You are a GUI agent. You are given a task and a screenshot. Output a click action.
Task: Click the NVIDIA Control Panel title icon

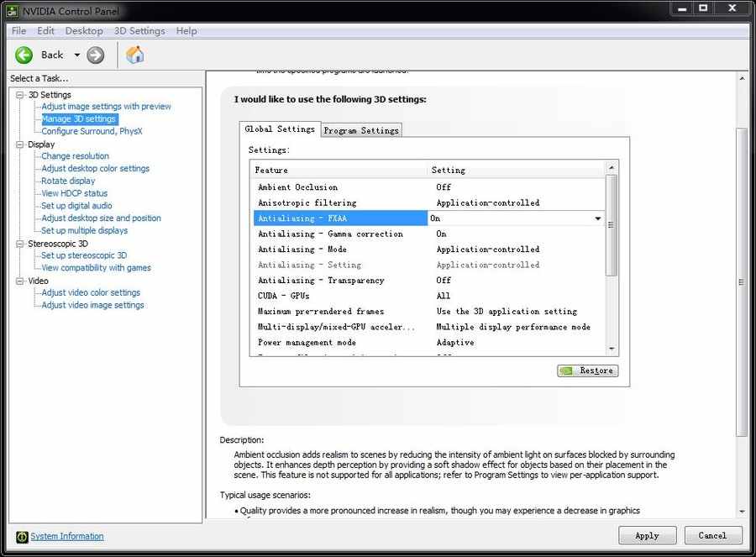(13, 11)
